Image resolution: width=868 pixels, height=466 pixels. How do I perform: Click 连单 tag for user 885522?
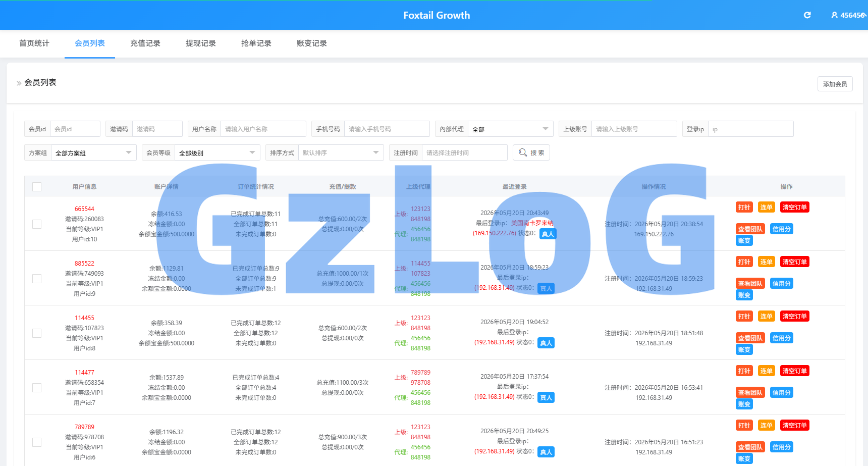(766, 262)
